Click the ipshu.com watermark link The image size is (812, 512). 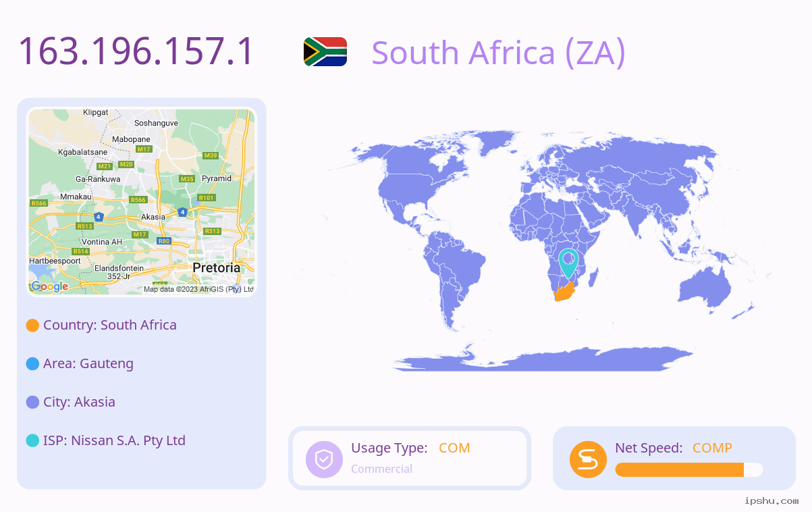click(772, 501)
